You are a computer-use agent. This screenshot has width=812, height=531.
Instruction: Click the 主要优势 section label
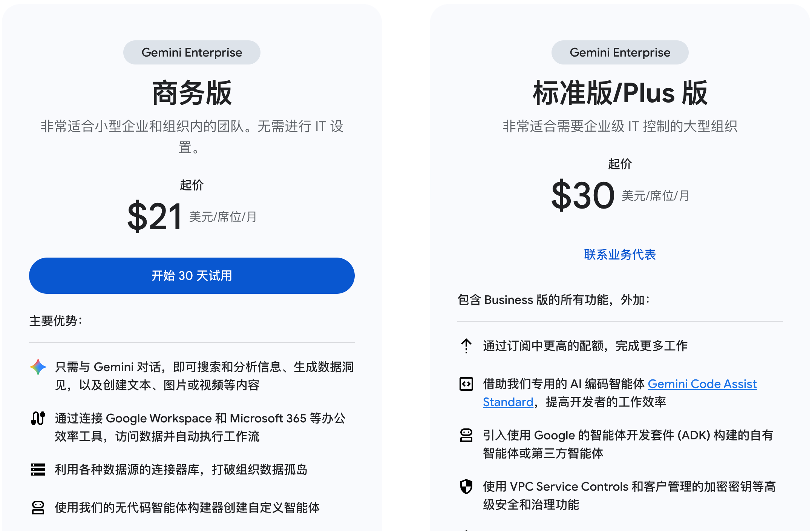pyautogui.click(x=56, y=321)
